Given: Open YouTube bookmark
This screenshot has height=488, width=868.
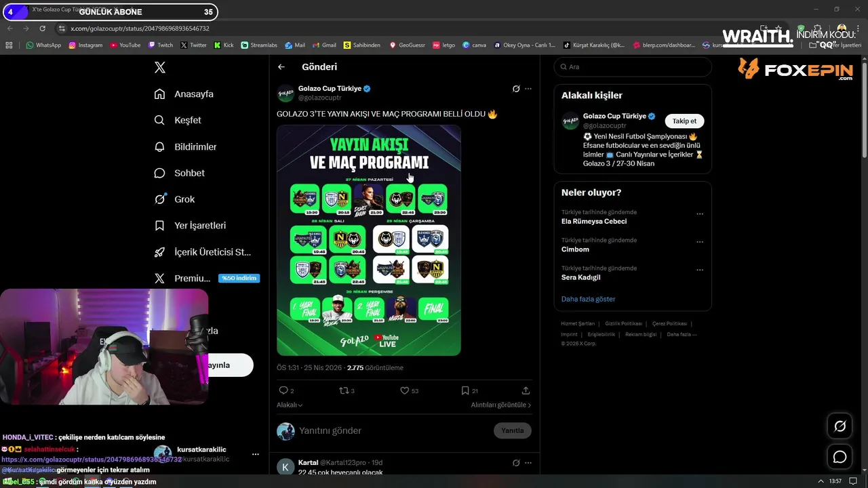Looking at the screenshot, I should 125,45.
